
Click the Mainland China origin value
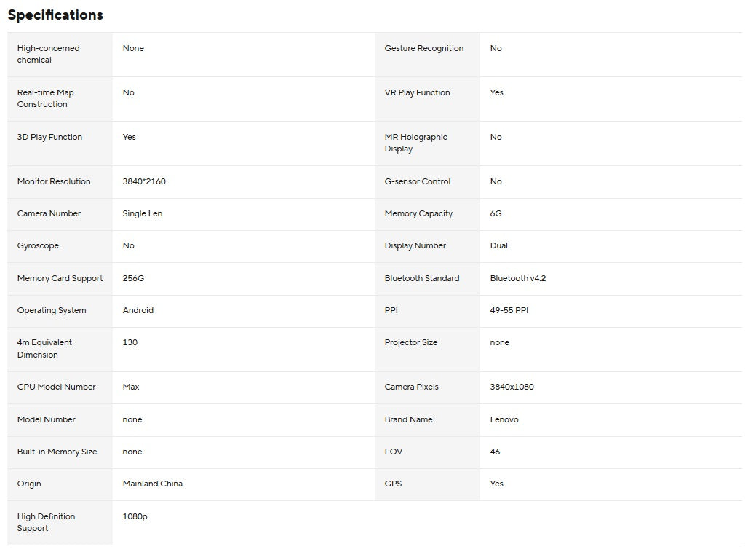pyautogui.click(x=152, y=484)
